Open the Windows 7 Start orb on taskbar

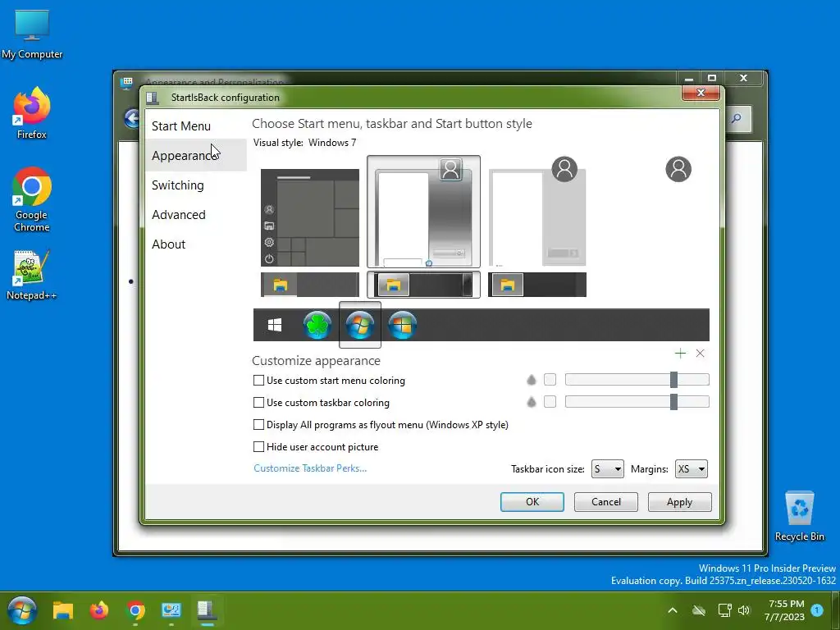[22, 610]
